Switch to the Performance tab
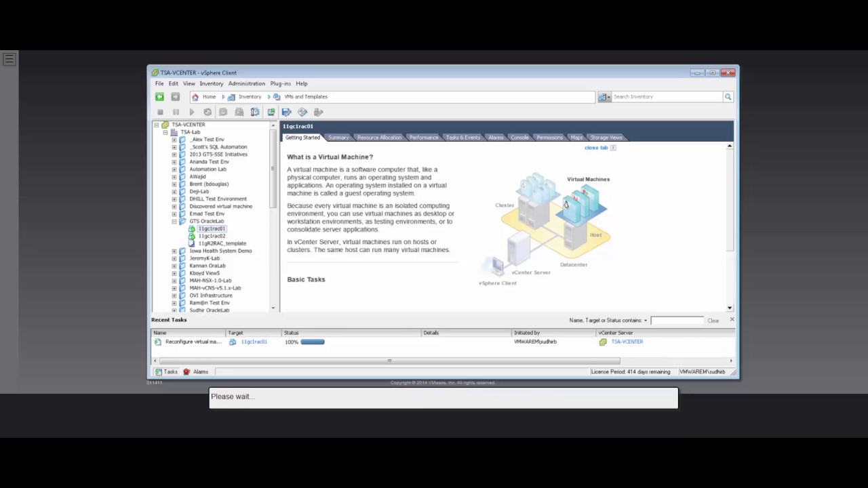868x488 pixels. coord(423,138)
